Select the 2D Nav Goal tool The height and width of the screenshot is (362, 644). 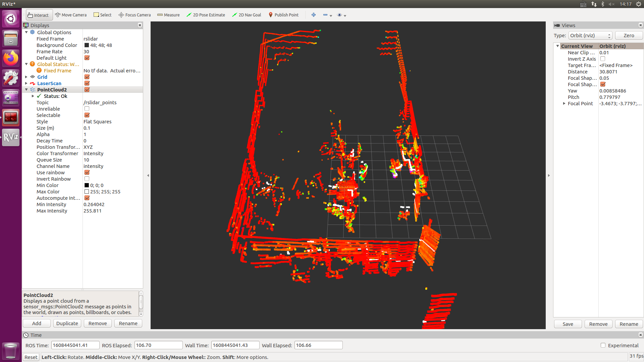click(247, 15)
